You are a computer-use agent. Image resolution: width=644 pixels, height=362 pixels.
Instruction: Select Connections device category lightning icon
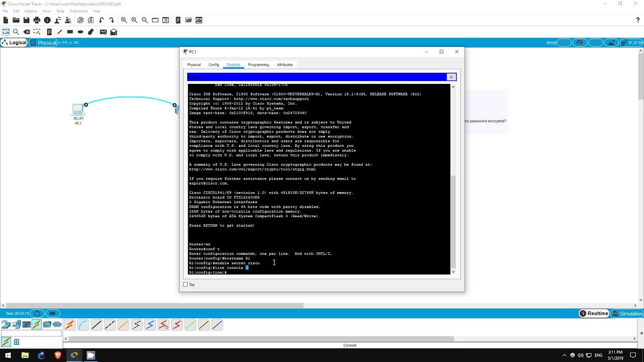click(36, 325)
